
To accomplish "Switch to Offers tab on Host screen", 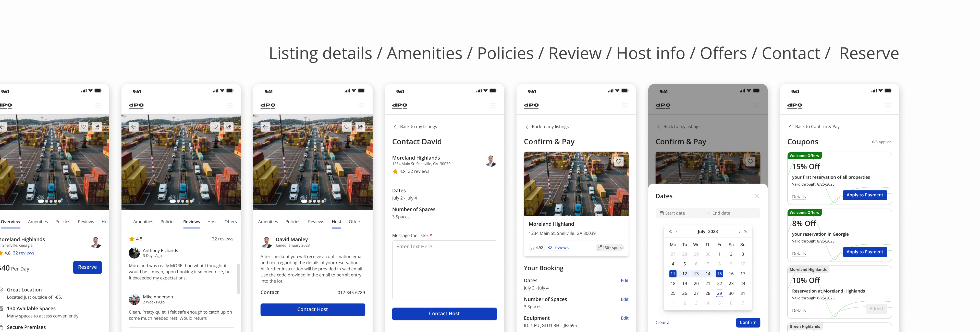I will (354, 222).
